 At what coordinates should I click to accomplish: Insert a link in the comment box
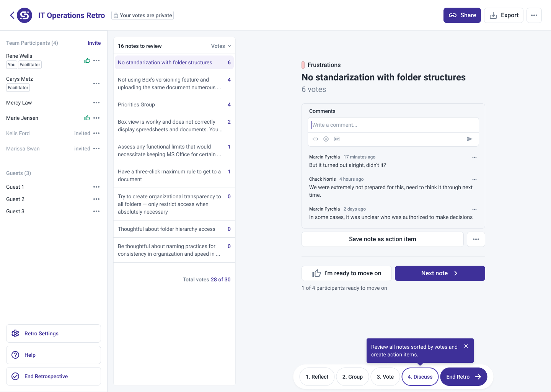coord(315,139)
